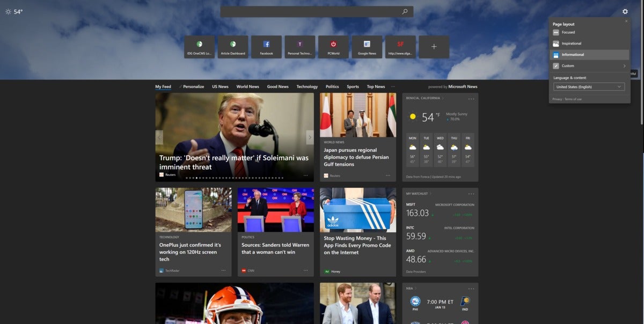Select the Inspirational page layout
Image resolution: width=644 pixels, height=324 pixels.
coord(589,43)
